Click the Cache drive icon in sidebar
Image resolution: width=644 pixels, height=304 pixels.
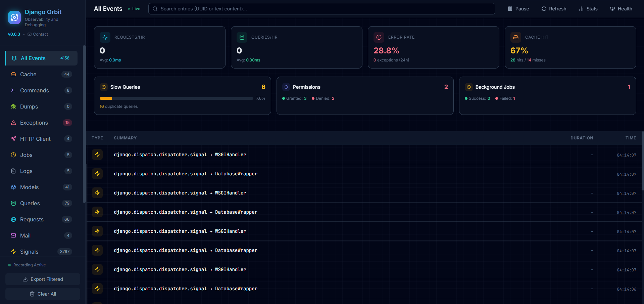(x=13, y=74)
